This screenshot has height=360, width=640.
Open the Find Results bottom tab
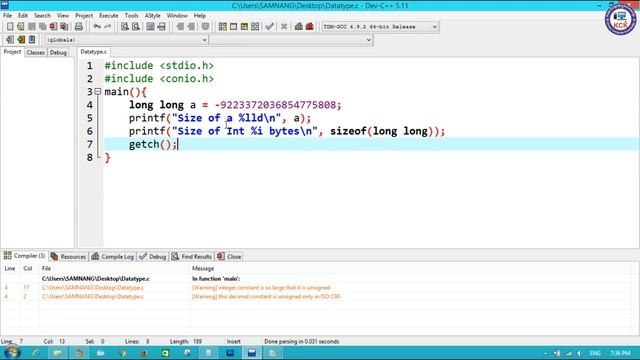[x=192, y=257]
